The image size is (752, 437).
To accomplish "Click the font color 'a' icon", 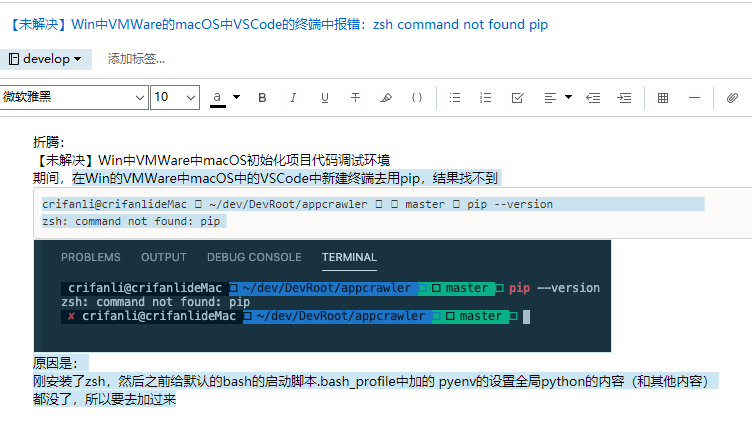I will click(x=217, y=98).
